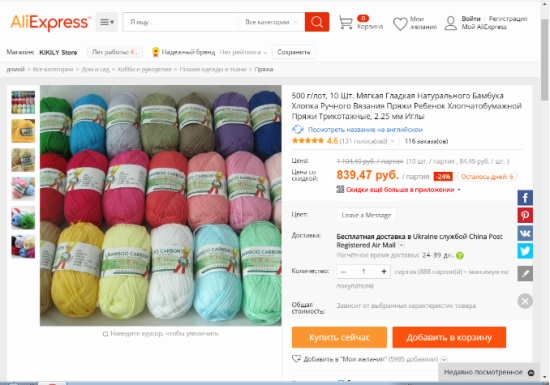550x385 pixels.
Task: Click the pencil edit icon in sidebar
Action: [525, 273]
